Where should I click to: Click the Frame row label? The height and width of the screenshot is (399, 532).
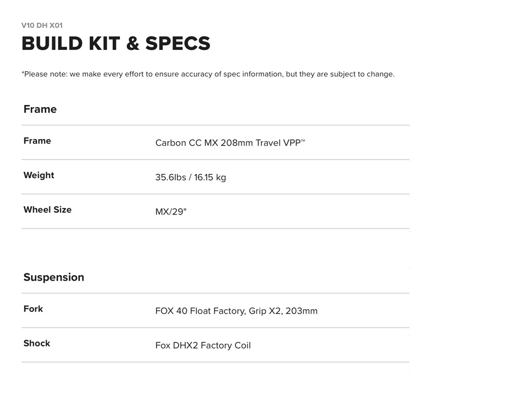pyautogui.click(x=37, y=141)
